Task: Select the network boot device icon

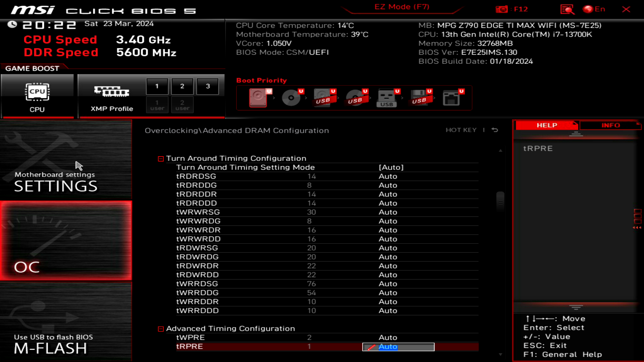Action: tap(452, 98)
